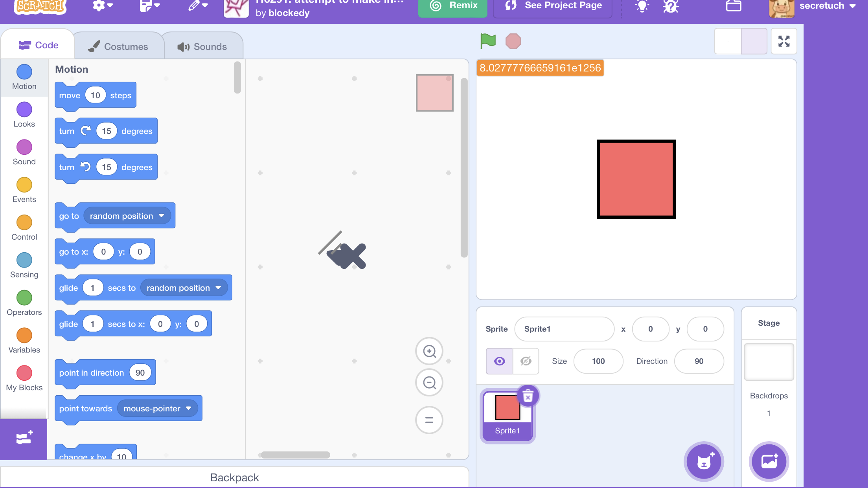Open the settings gear menu
Viewport: 868px width, 488px height.
[x=103, y=6]
